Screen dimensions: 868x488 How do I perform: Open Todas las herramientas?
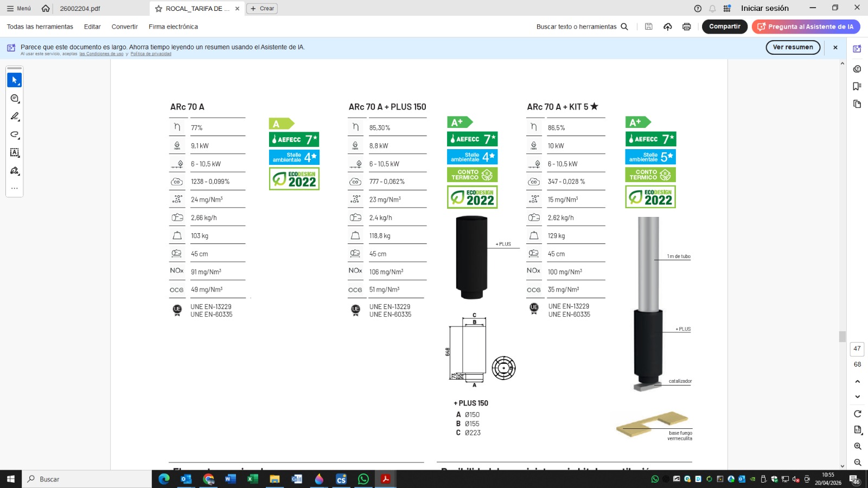(40, 27)
